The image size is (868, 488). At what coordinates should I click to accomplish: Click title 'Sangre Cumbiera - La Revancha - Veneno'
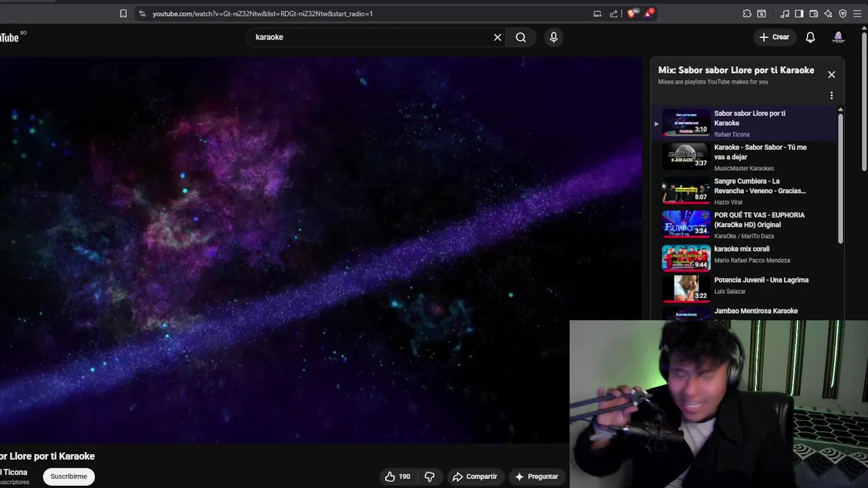(x=759, y=186)
